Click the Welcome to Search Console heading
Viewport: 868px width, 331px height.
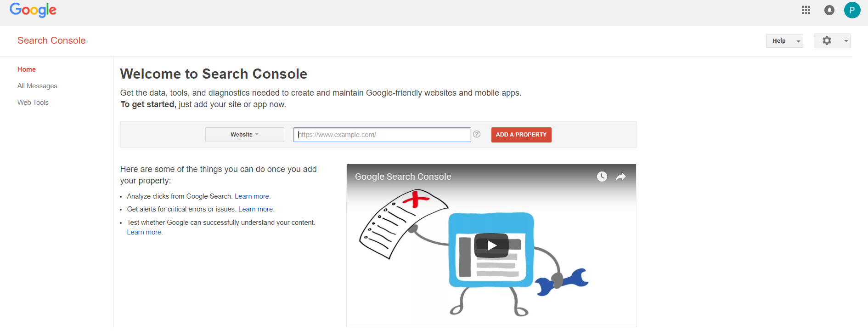(214, 74)
